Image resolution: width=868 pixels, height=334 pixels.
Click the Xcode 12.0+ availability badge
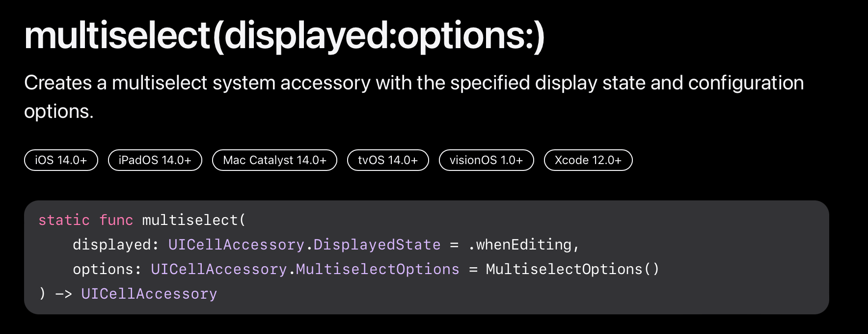(x=588, y=160)
